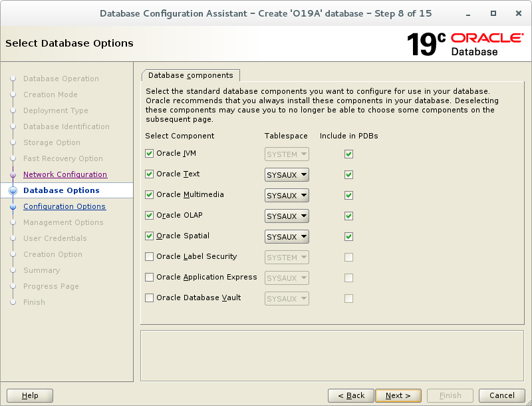The image size is (532, 406).
Task: Click the empty message area below components
Action: coord(332,356)
